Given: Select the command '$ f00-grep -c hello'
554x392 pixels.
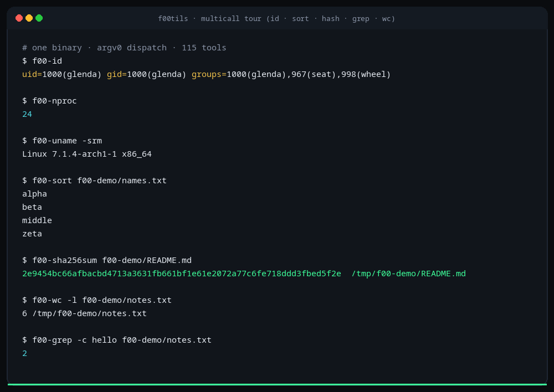Looking at the screenshot, I should (117, 340).
